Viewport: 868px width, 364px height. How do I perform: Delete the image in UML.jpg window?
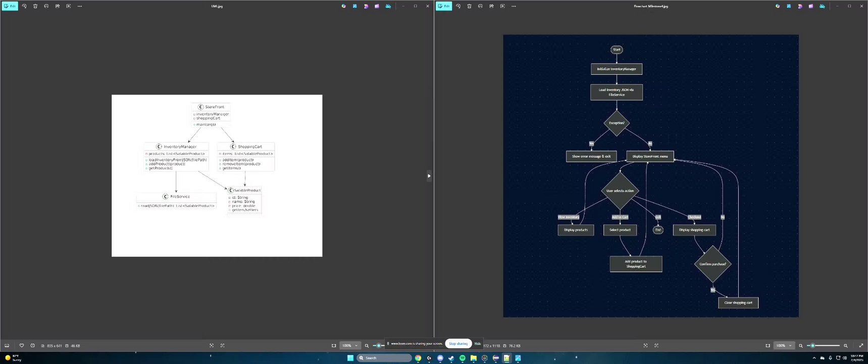(x=35, y=6)
